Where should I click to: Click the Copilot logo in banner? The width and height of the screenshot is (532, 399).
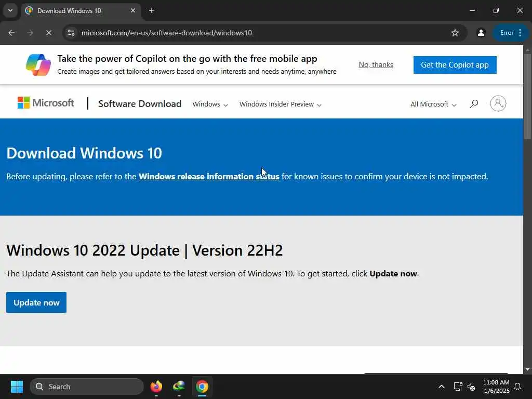point(38,65)
